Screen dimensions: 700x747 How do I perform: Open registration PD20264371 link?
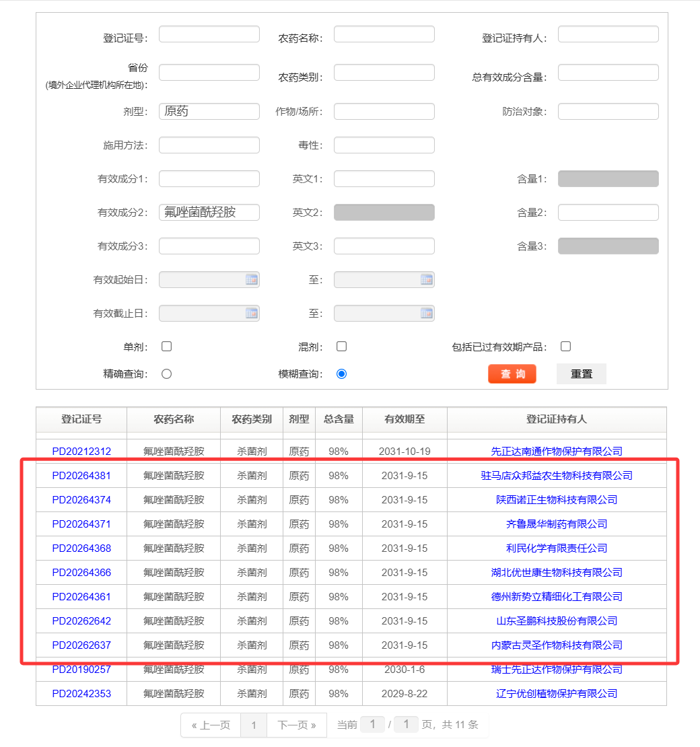81,524
